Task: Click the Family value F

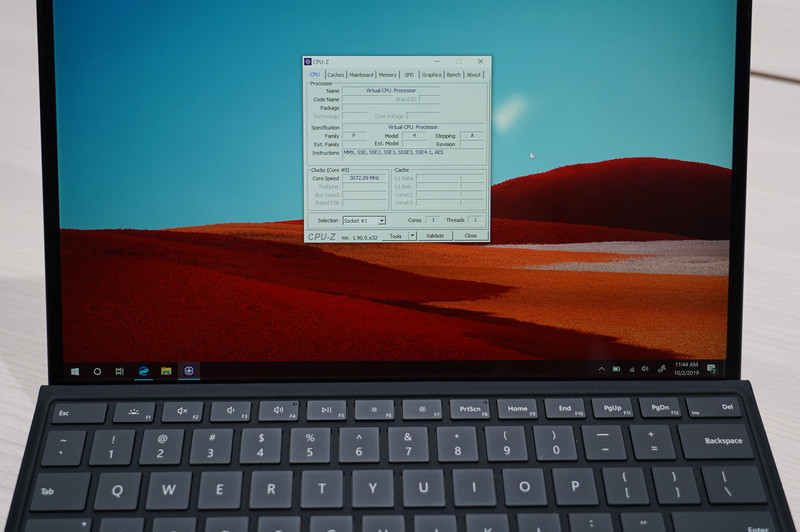Action: (354, 136)
